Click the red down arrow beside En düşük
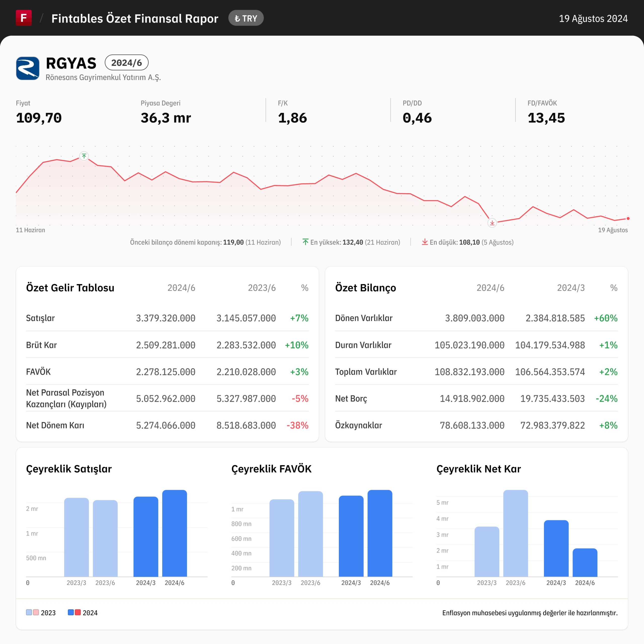Image resolution: width=644 pixels, height=644 pixels. tap(425, 242)
